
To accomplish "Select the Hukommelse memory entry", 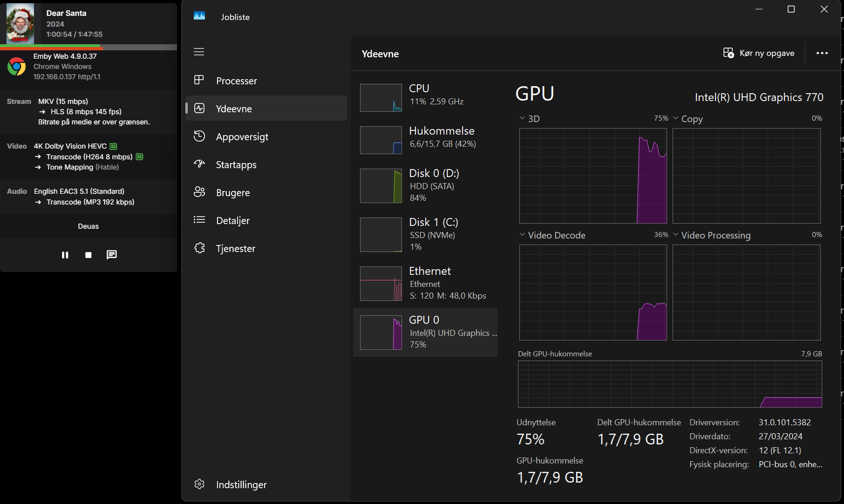I will point(425,139).
